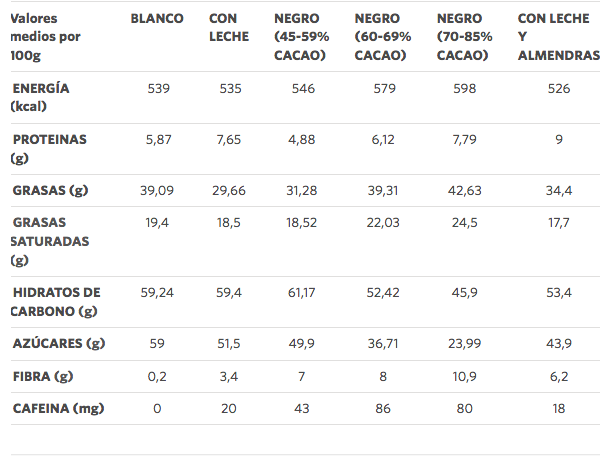The height and width of the screenshot is (456, 612).
Task: Click the ENERGÍA (kcal) row label
Action: [40, 97]
